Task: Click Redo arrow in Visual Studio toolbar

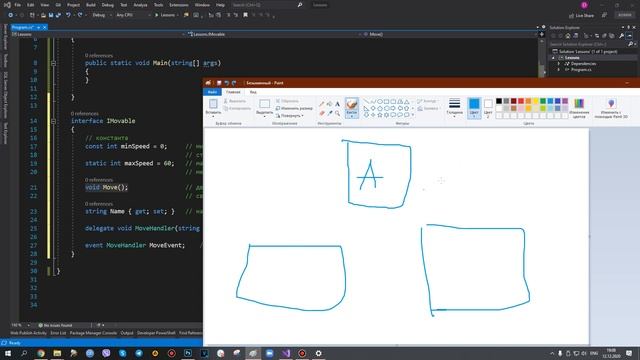Action: pyautogui.click(x=80, y=15)
